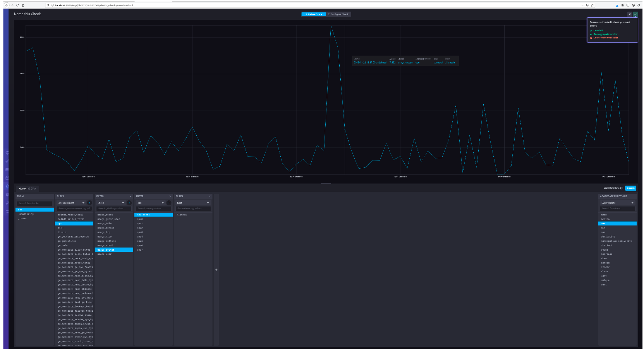Viewport: 644px width, 350px height.
Task: Select the _tasks bucket
Action: point(34,219)
